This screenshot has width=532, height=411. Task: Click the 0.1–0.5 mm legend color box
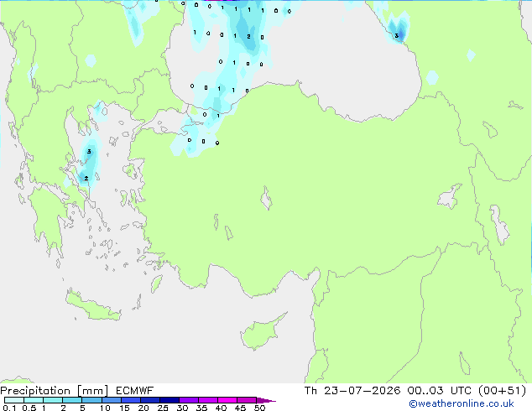tap(14, 400)
